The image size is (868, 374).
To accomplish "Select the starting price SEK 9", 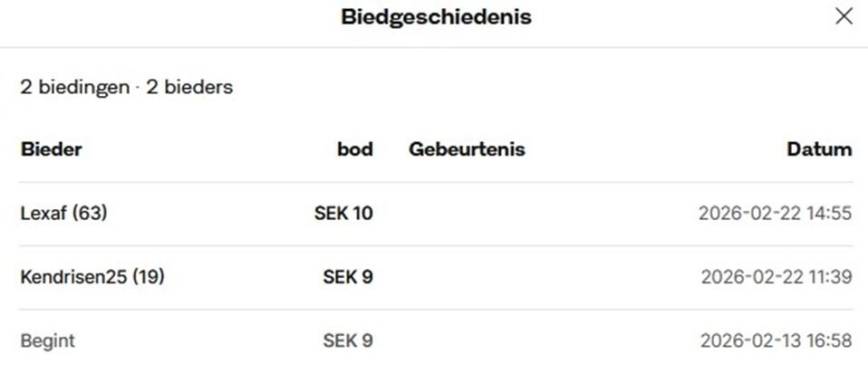I will click(348, 341).
